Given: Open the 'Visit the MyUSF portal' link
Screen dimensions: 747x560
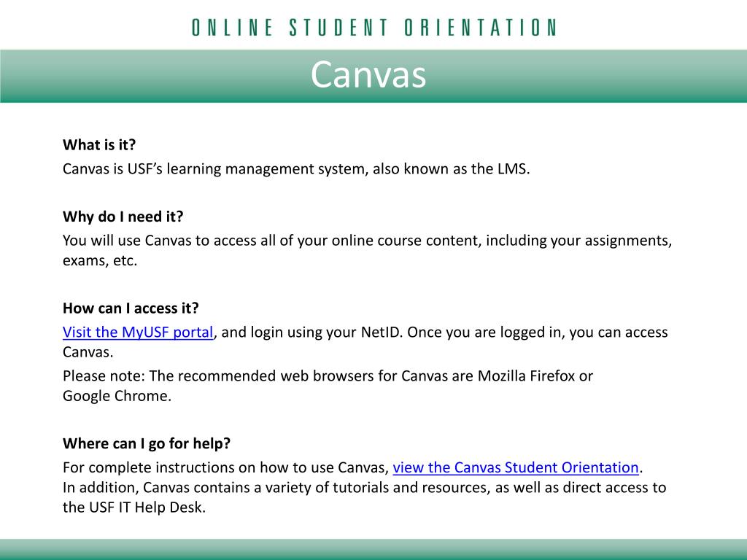Looking at the screenshot, I should tap(138, 332).
